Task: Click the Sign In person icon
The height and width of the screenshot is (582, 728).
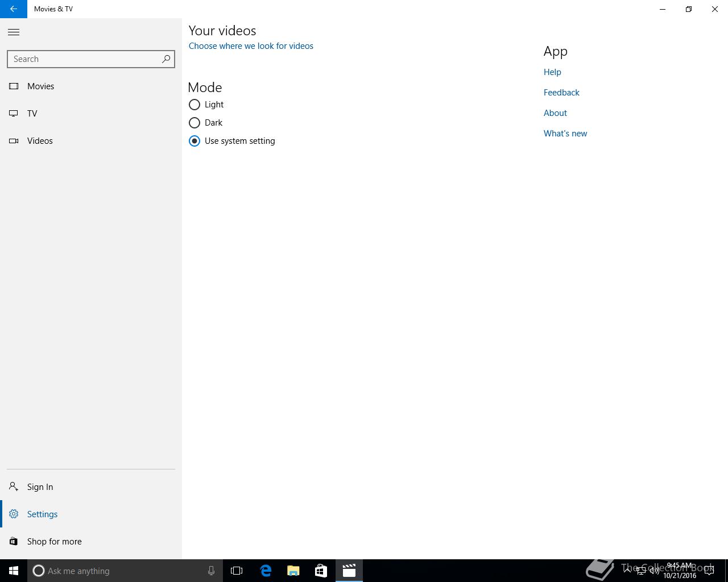Action: coord(14,487)
